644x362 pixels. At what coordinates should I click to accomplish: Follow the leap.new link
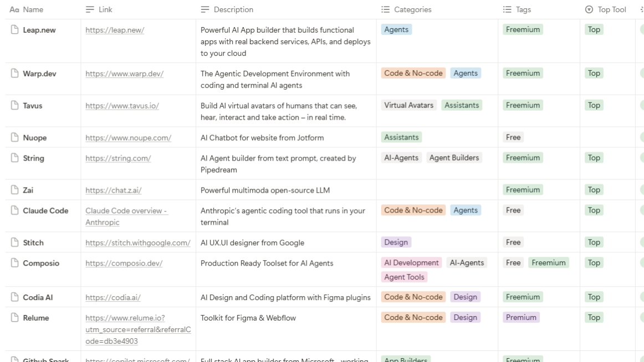tap(115, 30)
